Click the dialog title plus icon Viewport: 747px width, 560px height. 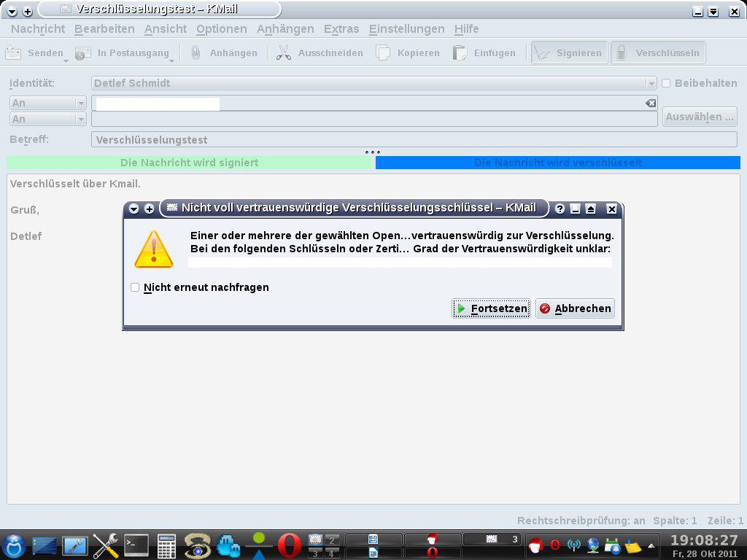149,209
